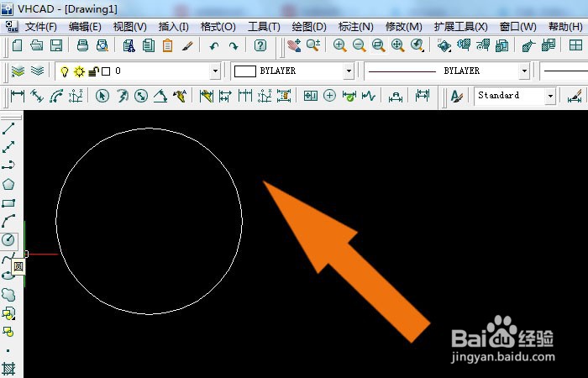
Task: Click the help question mark icon
Action: [x=260, y=45]
